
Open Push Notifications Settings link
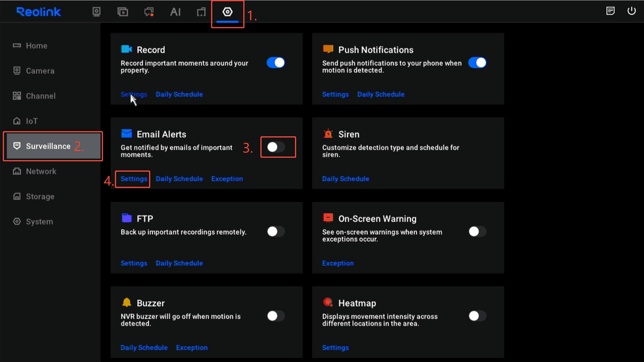pyautogui.click(x=336, y=94)
